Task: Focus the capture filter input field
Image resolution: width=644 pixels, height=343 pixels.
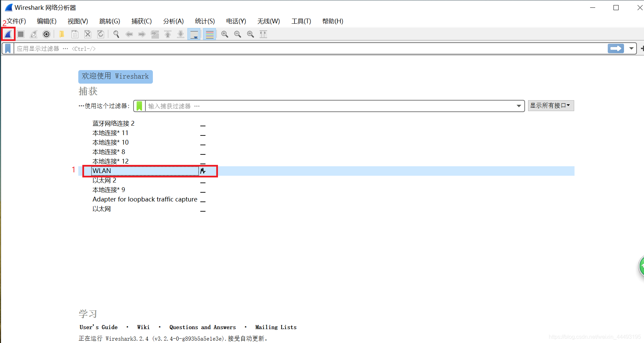Action: pyautogui.click(x=330, y=106)
